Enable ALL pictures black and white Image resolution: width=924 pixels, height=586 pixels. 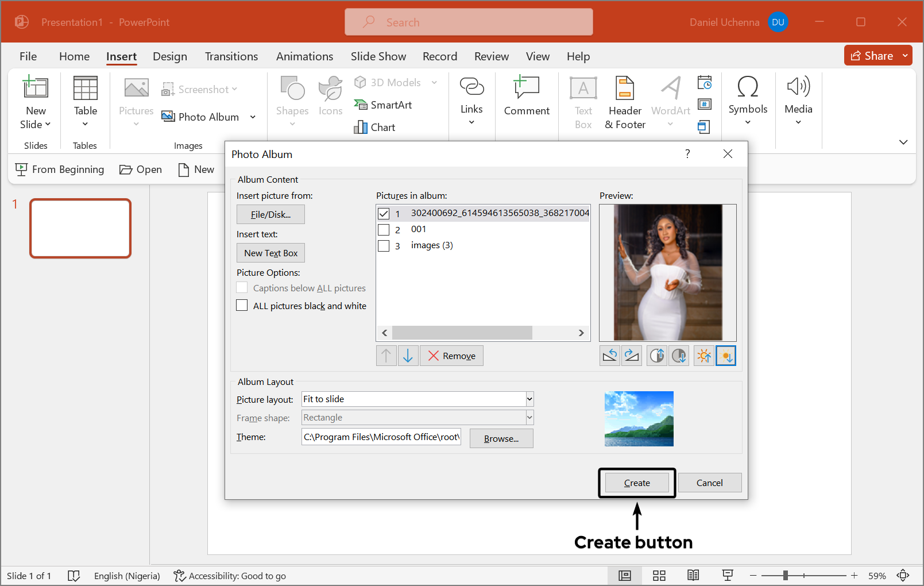coord(242,306)
